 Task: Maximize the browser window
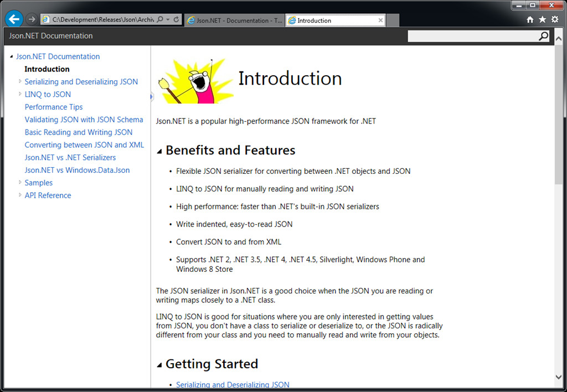(533, 5)
